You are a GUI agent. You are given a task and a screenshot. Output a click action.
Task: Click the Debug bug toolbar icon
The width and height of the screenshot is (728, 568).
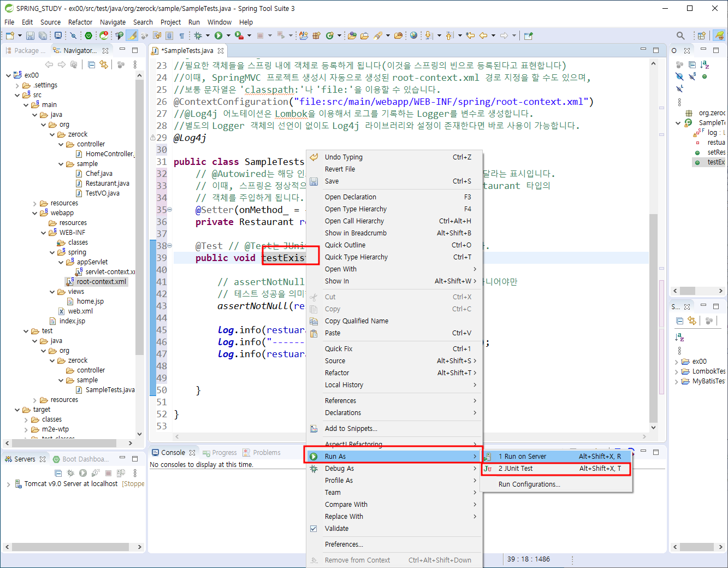[x=198, y=35]
